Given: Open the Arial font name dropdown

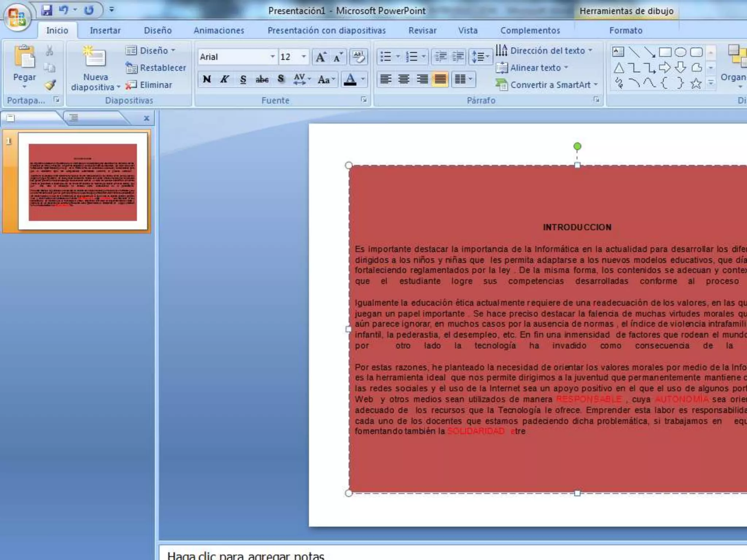Looking at the screenshot, I should tap(272, 57).
